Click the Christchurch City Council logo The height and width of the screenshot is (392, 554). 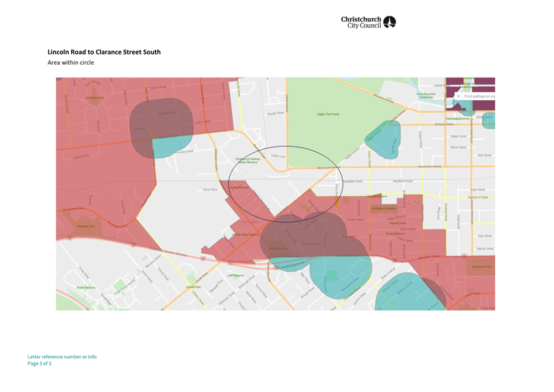coord(368,22)
